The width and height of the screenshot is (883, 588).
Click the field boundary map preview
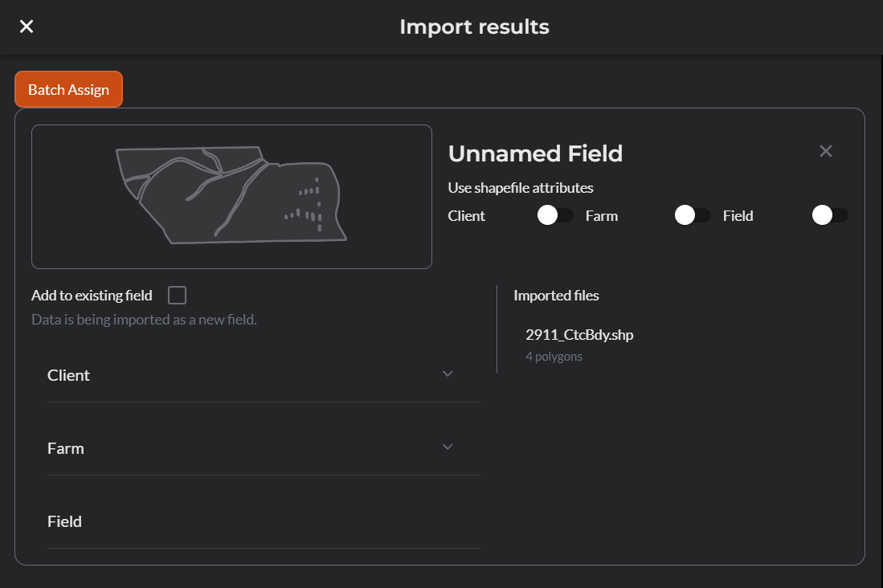(x=231, y=197)
